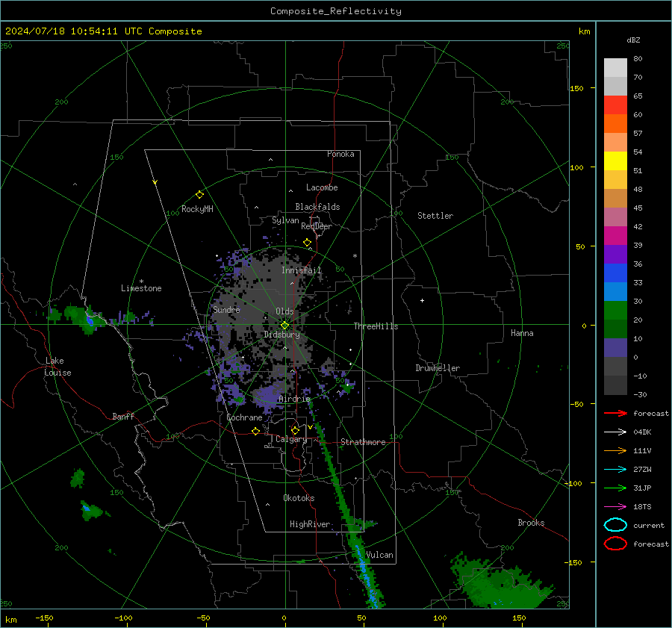Click the yellow diamond marker near RedDeer
The height and width of the screenshot is (628, 672).
click(x=307, y=243)
